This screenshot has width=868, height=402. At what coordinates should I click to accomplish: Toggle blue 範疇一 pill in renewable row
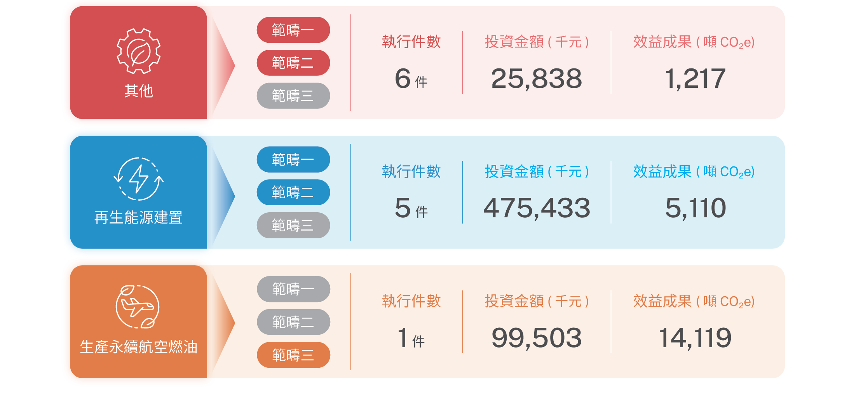coord(293,159)
